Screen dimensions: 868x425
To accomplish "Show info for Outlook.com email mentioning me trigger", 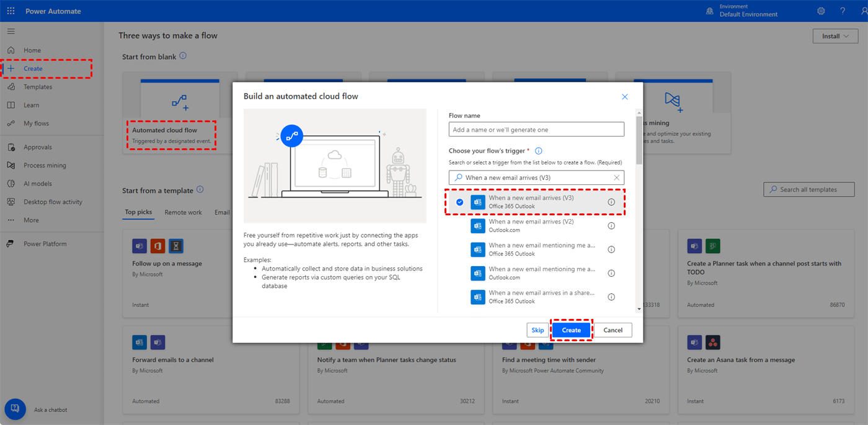I will [x=611, y=273].
